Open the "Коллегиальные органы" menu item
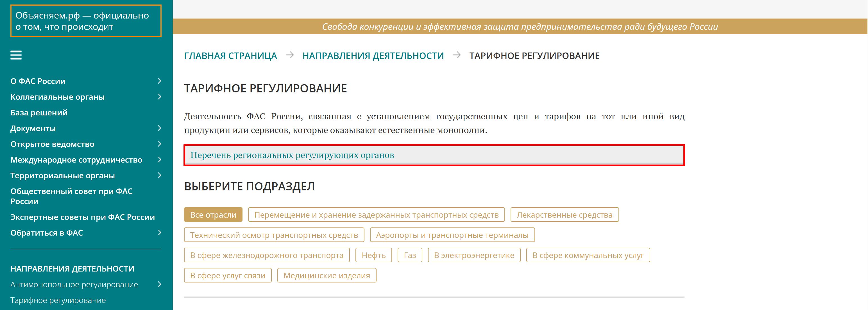This screenshot has height=310, width=868. click(x=57, y=97)
